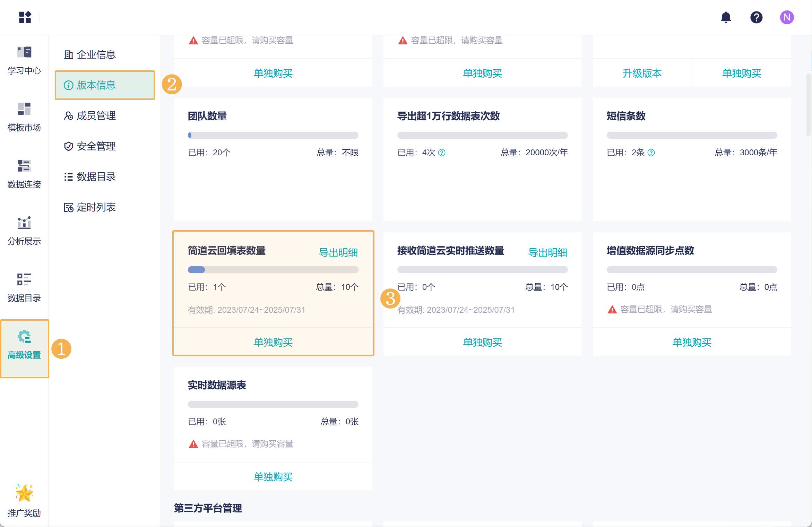Click the 简道云回填表数量 usage progress bar
Viewport: 812px width, 527px height.
click(273, 270)
